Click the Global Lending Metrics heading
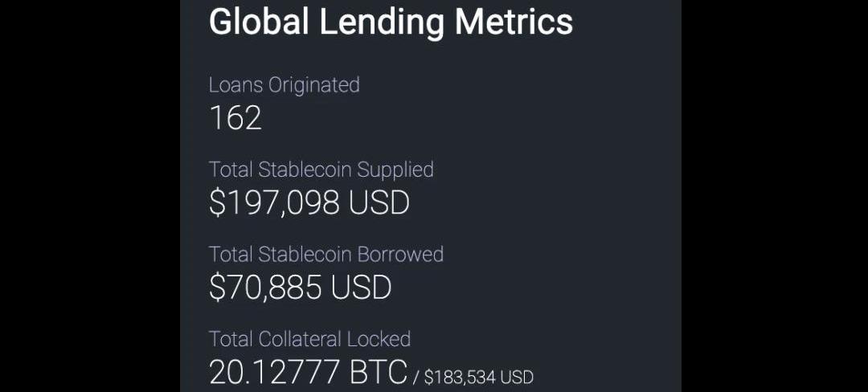 (391, 22)
